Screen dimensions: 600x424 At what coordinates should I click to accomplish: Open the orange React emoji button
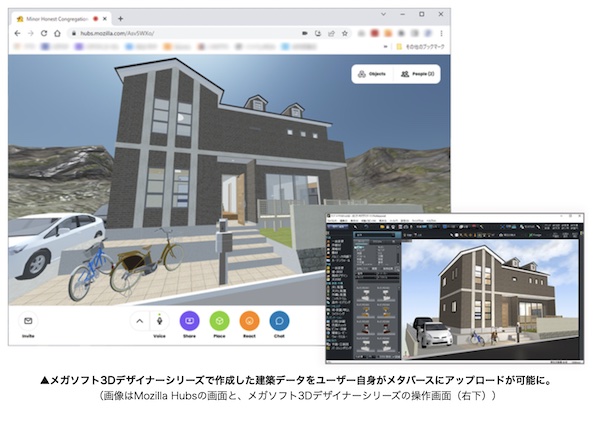coord(250,321)
